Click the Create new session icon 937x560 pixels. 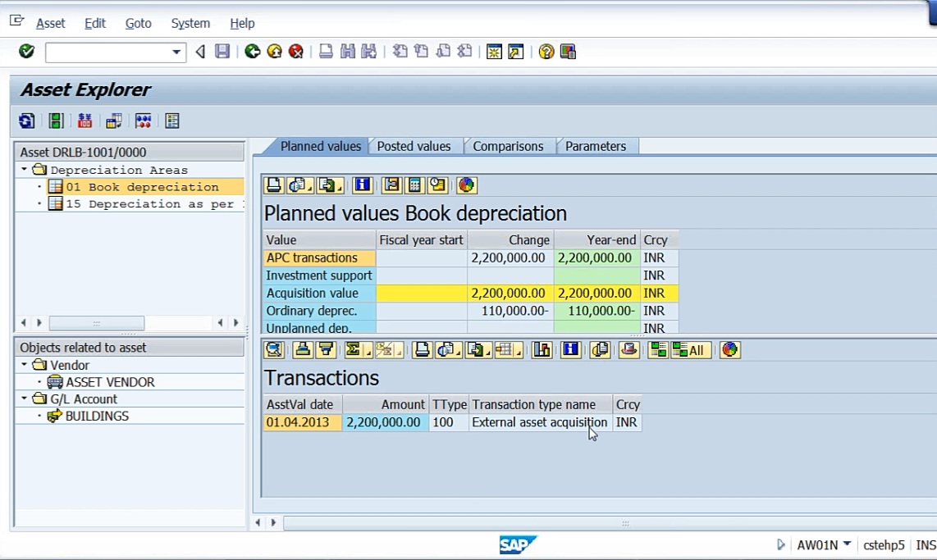click(494, 52)
